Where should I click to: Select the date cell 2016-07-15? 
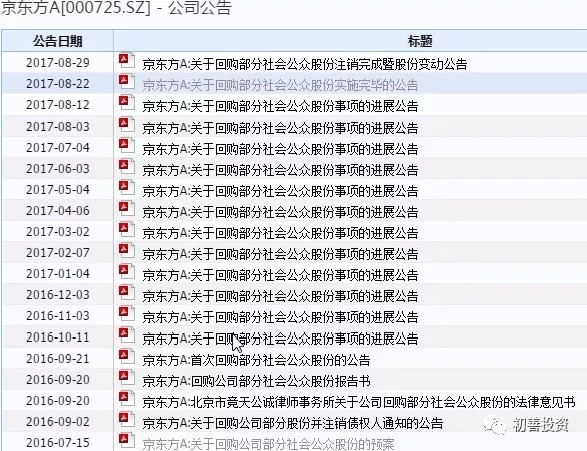[58, 442]
